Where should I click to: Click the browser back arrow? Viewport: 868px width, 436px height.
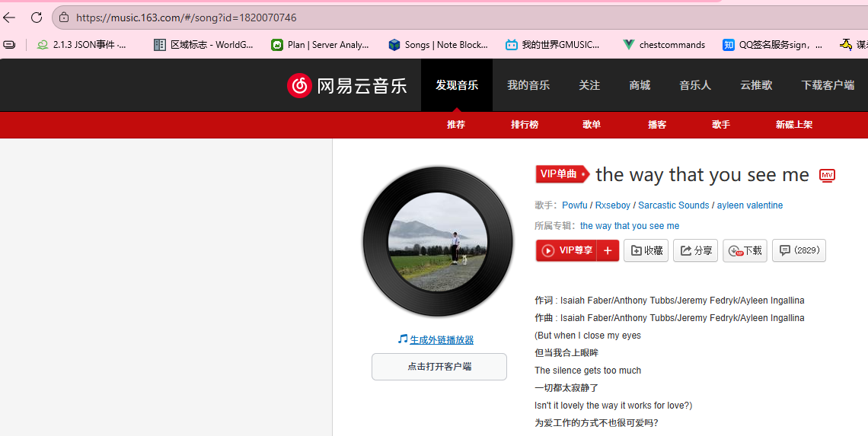(x=10, y=18)
